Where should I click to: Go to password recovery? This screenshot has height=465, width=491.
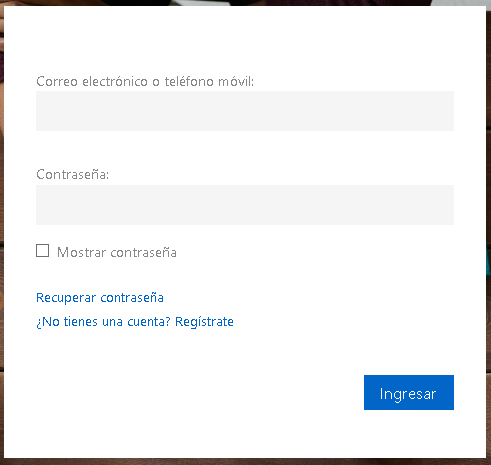point(100,298)
